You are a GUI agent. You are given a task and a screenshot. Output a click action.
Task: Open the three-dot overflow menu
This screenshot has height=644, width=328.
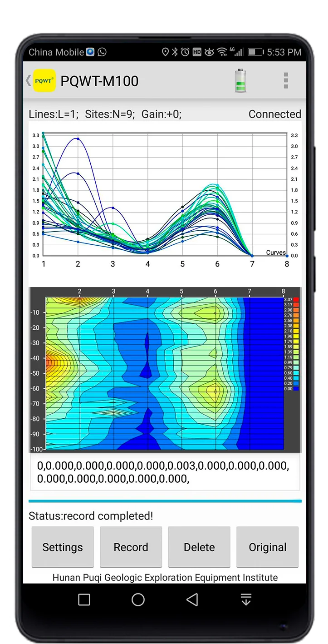point(285,80)
